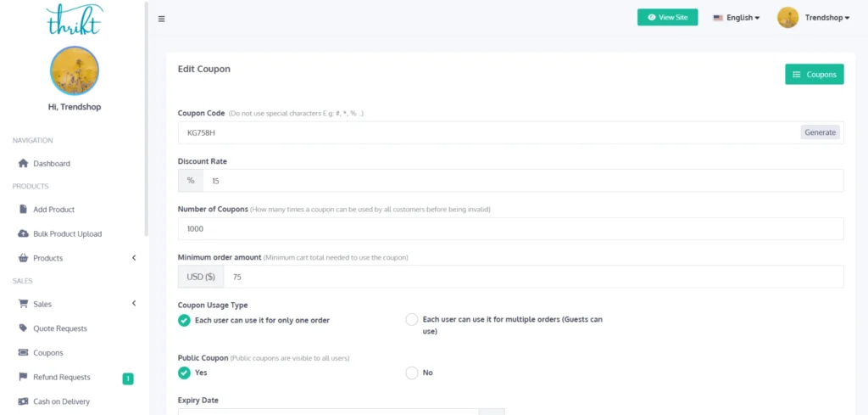Select 'only one order' usage type
This screenshot has width=868, height=415.
[x=184, y=320]
